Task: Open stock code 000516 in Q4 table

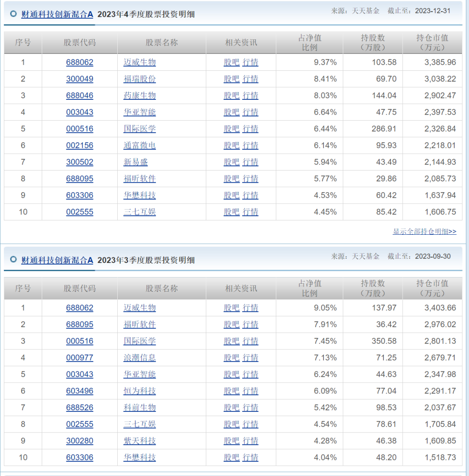Action: (x=79, y=129)
